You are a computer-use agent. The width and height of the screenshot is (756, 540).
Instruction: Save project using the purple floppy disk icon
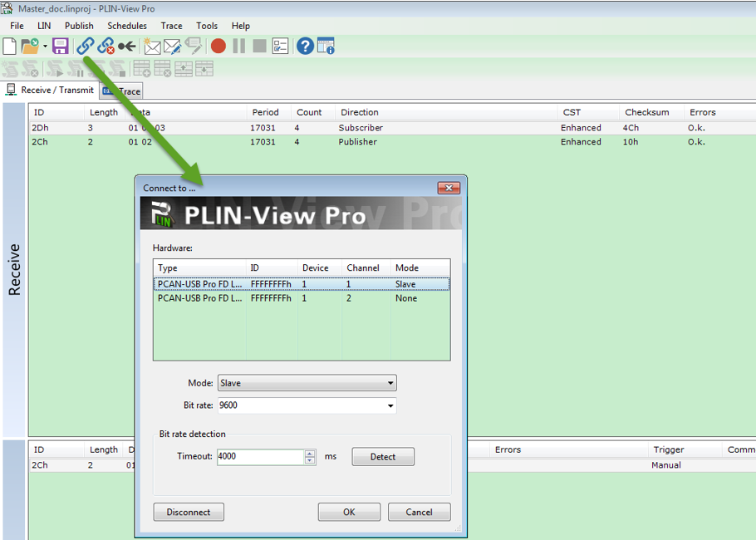pos(61,47)
